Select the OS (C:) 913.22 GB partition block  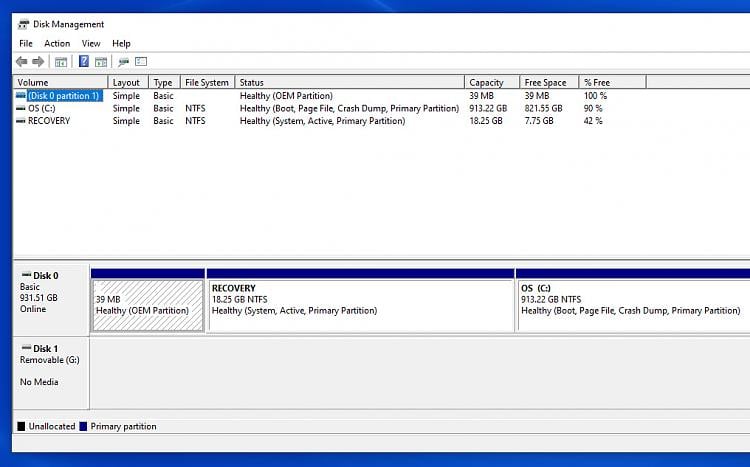[x=634, y=305]
